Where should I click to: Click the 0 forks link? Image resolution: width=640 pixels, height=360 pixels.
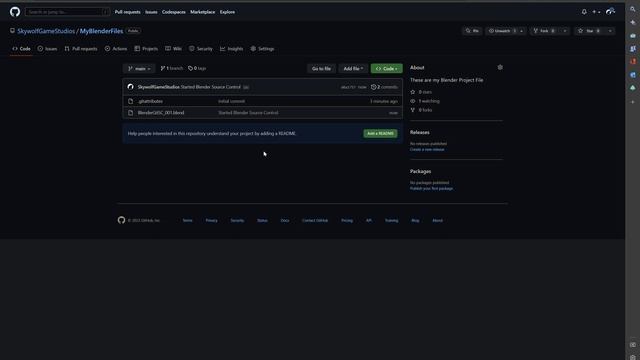click(x=421, y=110)
